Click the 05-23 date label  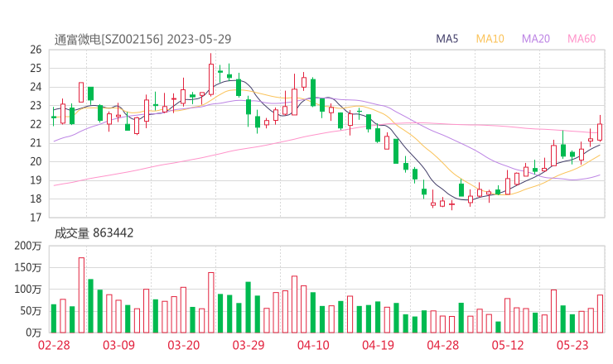pos(572,345)
